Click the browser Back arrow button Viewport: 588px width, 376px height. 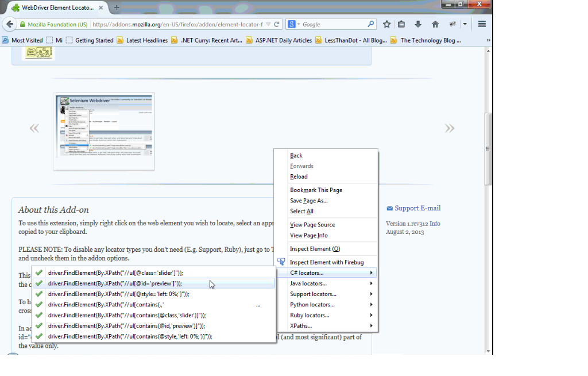[x=10, y=24]
